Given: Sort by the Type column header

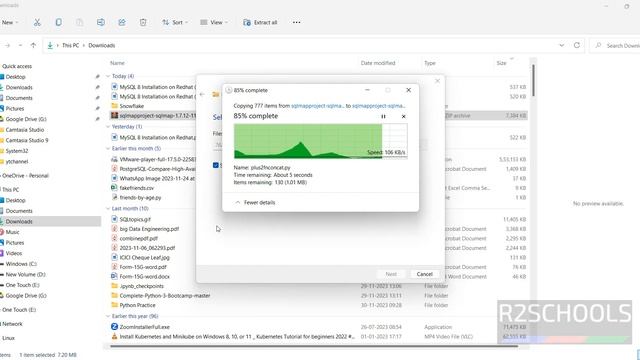Looking at the screenshot, I should (430, 63).
